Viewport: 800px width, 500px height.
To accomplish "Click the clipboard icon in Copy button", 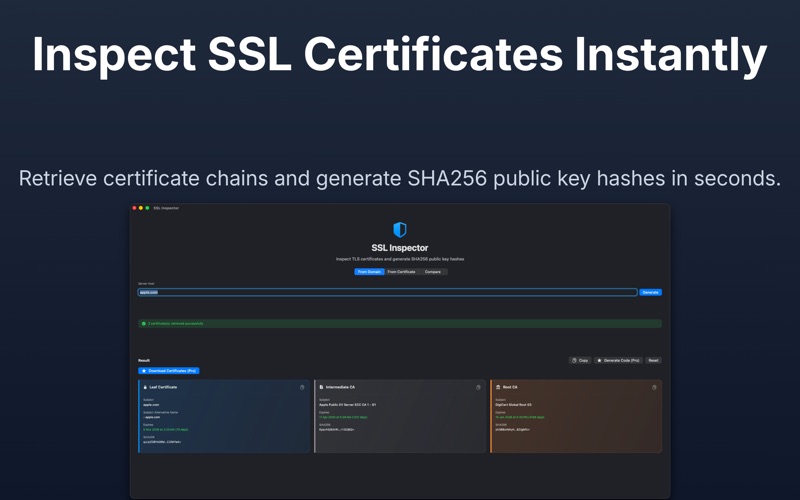I will click(574, 360).
